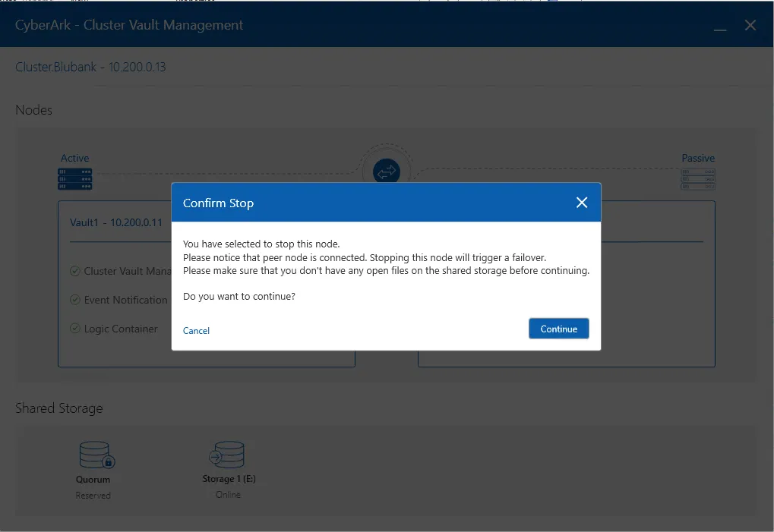The height and width of the screenshot is (532, 774).
Task: Click the Vault1 - 10.200.0.11 node header
Action: (x=116, y=223)
